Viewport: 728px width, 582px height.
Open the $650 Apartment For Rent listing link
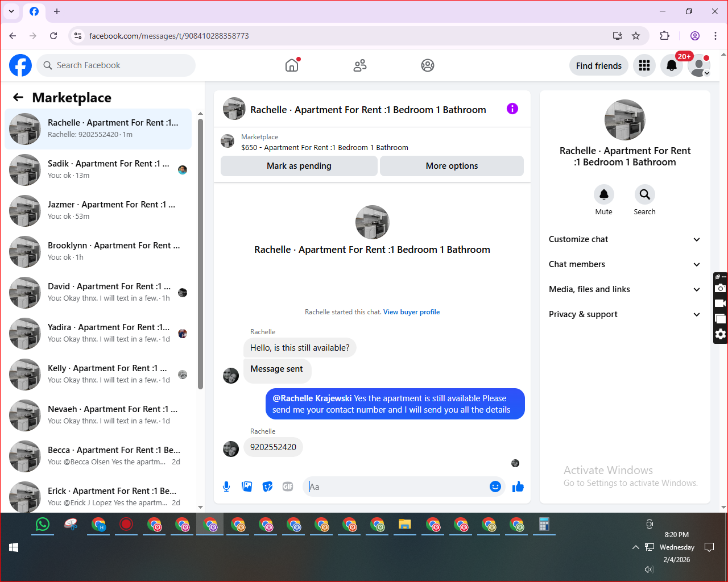click(x=325, y=148)
